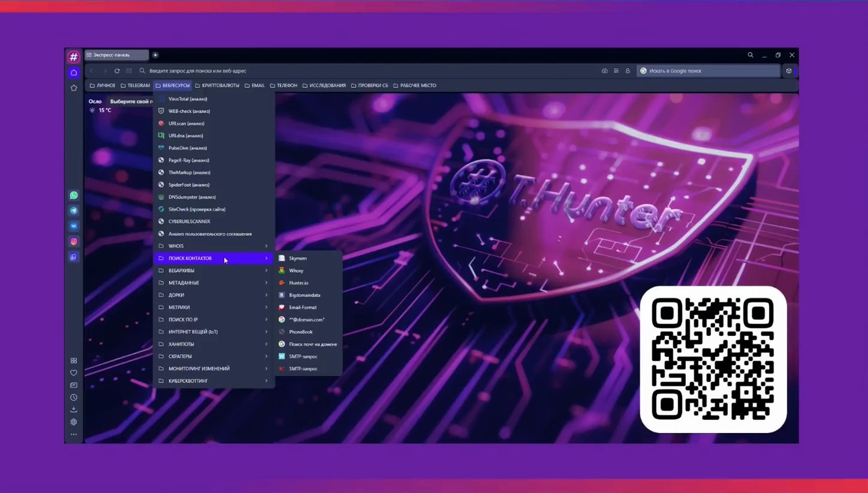Click the heart icon in the sidebar
The image size is (868, 493).
coord(74,373)
